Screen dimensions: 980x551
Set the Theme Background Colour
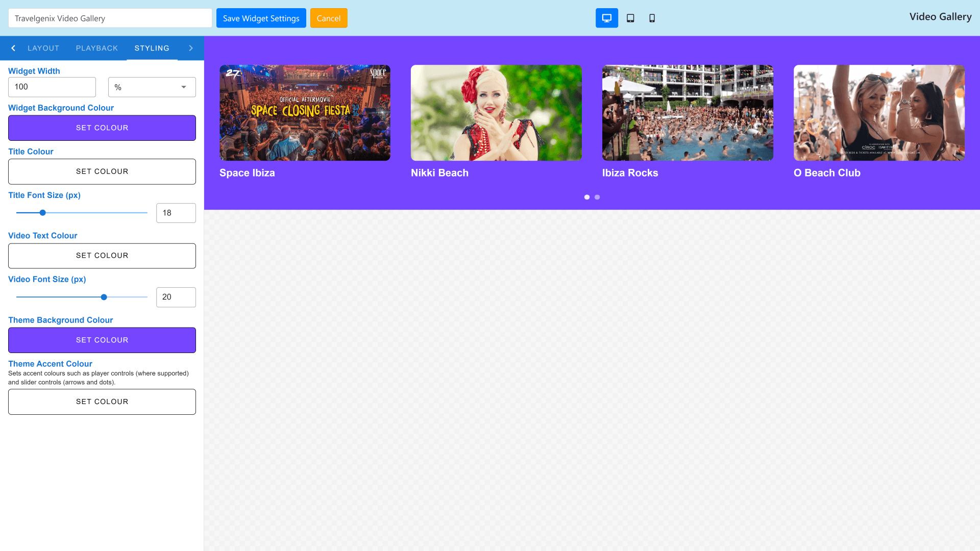[x=102, y=340]
